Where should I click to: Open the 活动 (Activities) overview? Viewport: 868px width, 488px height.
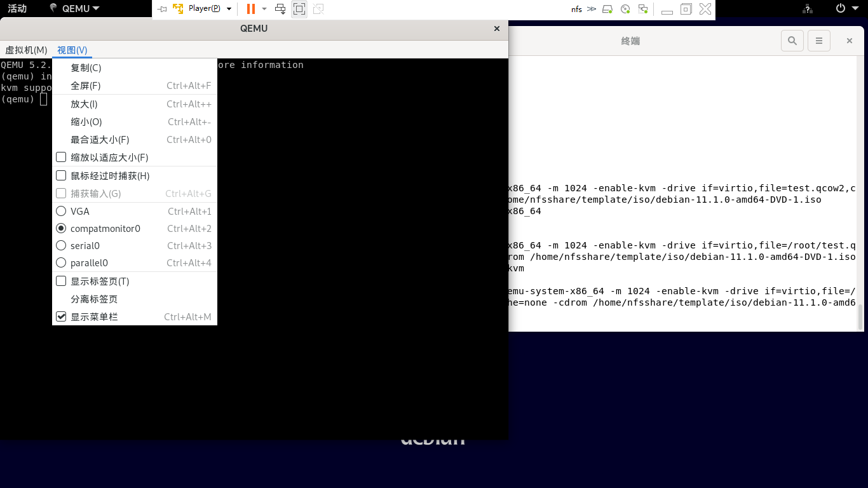[x=17, y=9]
